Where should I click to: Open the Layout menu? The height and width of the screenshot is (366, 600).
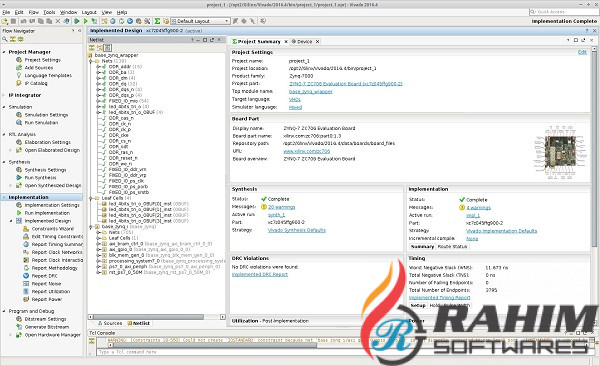click(89, 12)
